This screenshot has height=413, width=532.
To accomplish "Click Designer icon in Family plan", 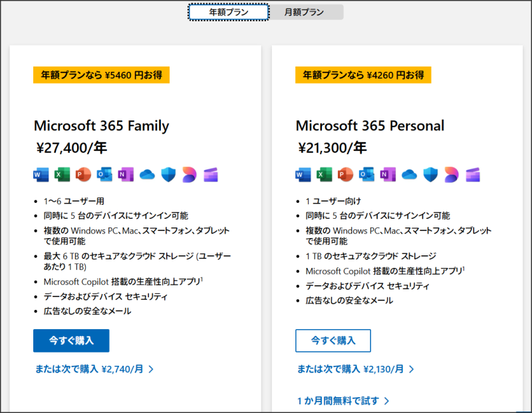I will (x=190, y=175).
